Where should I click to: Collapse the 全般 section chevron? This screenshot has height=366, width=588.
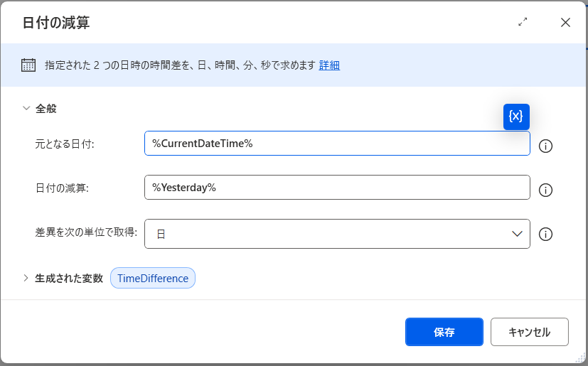27,109
